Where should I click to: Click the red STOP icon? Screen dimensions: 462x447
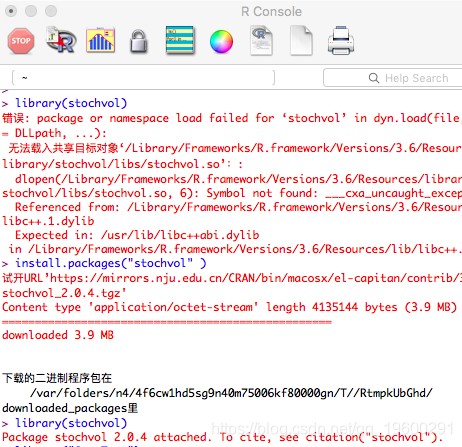pyautogui.click(x=21, y=41)
